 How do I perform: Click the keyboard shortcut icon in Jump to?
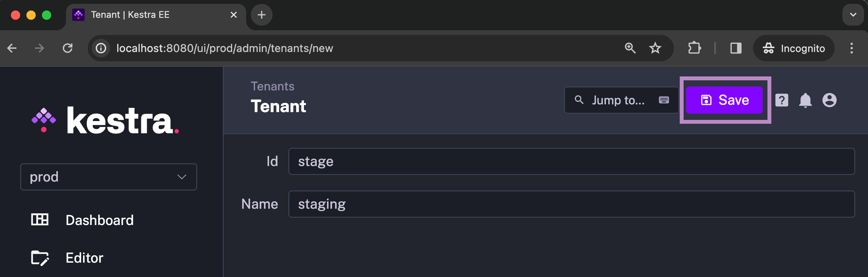pyautogui.click(x=664, y=100)
